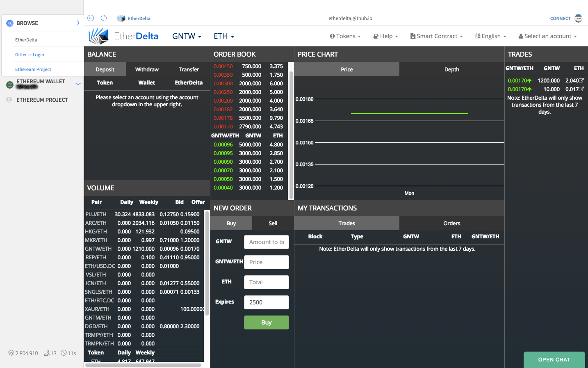The width and height of the screenshot is (588, 368).
Task: Open the external link icon for the 1200.000 trade
Action: [x=581, y=80]
